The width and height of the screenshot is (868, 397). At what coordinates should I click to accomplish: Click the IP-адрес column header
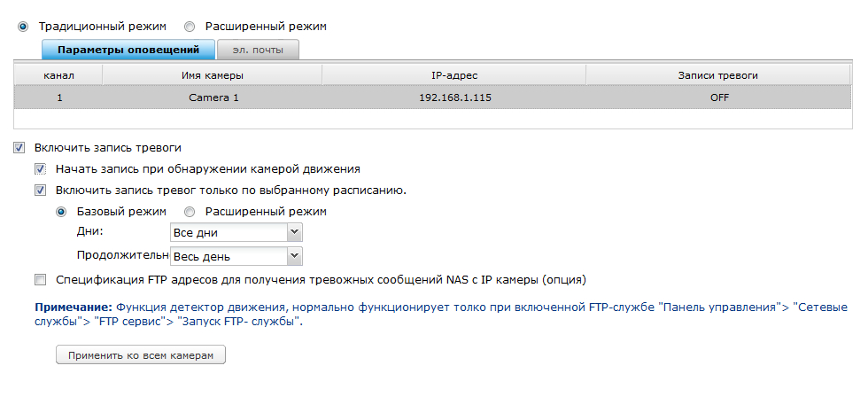coord(454,75)
